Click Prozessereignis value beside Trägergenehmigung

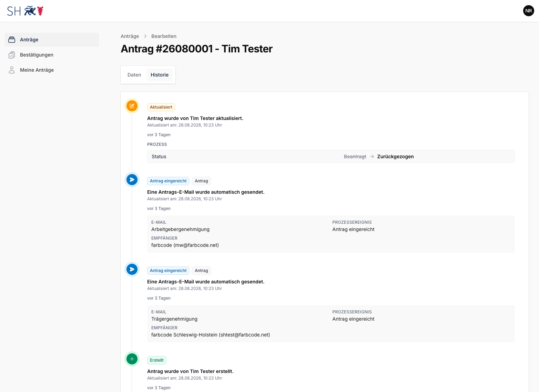click(353, 319)
